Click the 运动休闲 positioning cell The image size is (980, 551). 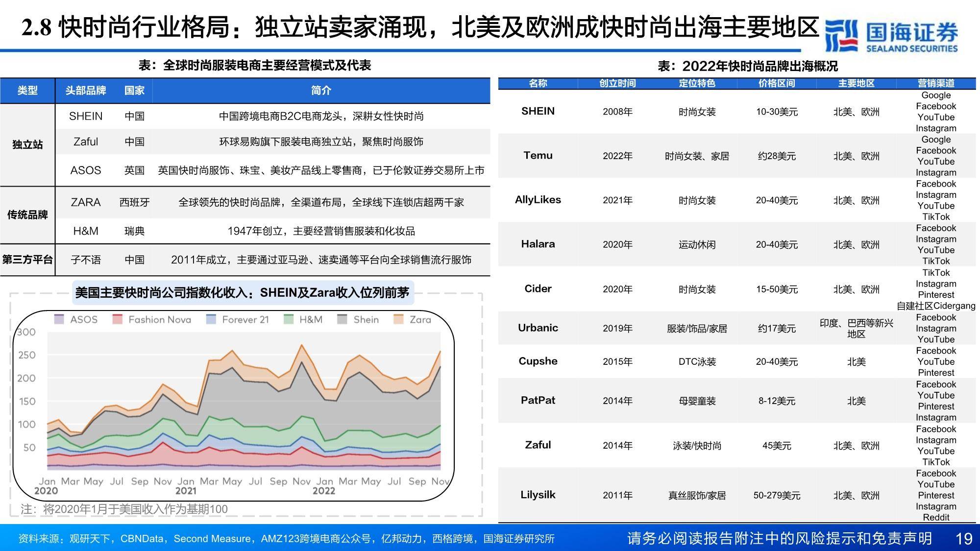(x=697, y=245)
